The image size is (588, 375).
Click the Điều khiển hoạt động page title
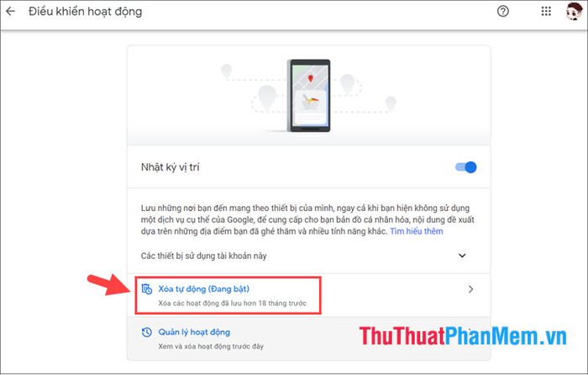[86, 12]
